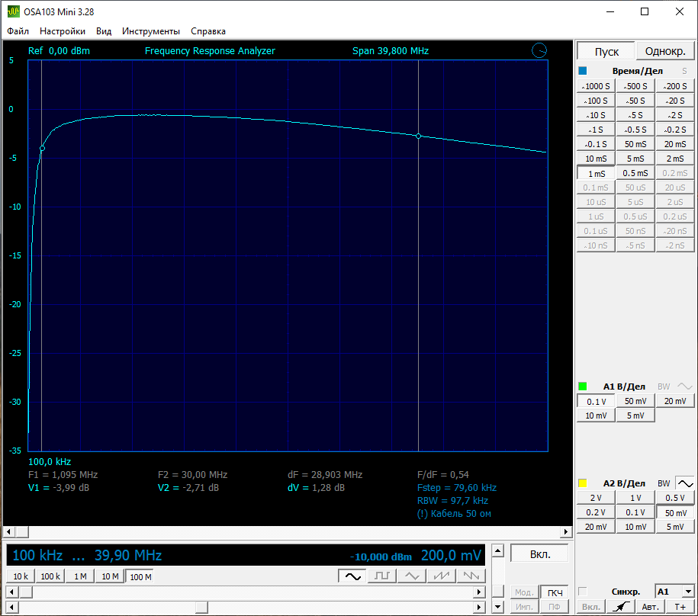Set A2 scale to 2 V

click(596, 498)
